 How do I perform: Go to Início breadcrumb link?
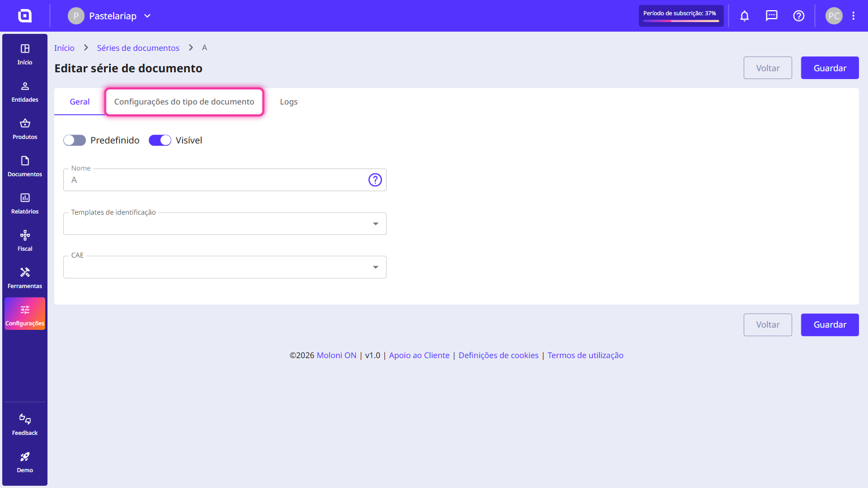point(64,48)
